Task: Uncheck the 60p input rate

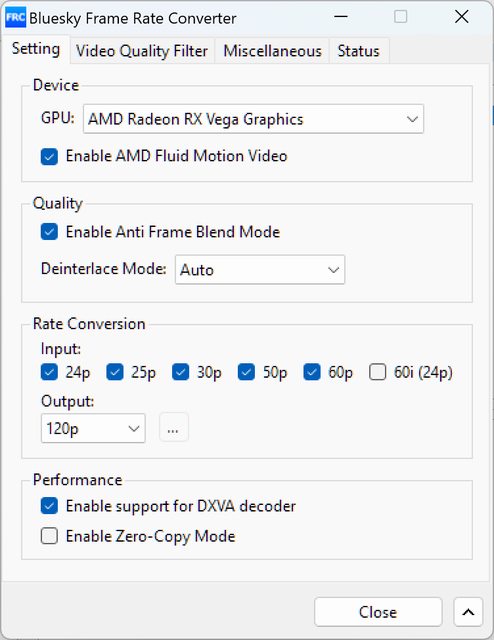Action: tap(312, 372)
